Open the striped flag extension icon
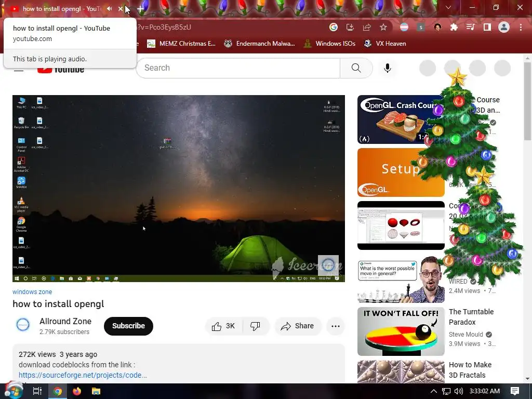Viewport: 532px width, 399px height. (404, 27)
